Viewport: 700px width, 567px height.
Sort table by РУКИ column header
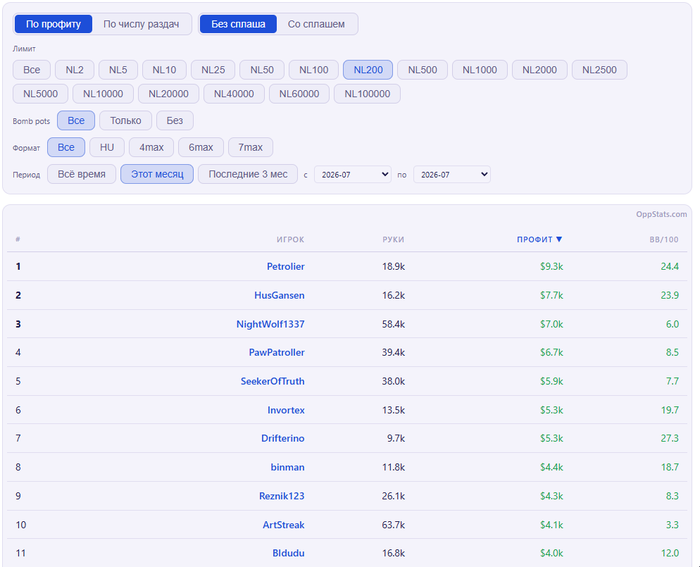[x=393, y=239]
